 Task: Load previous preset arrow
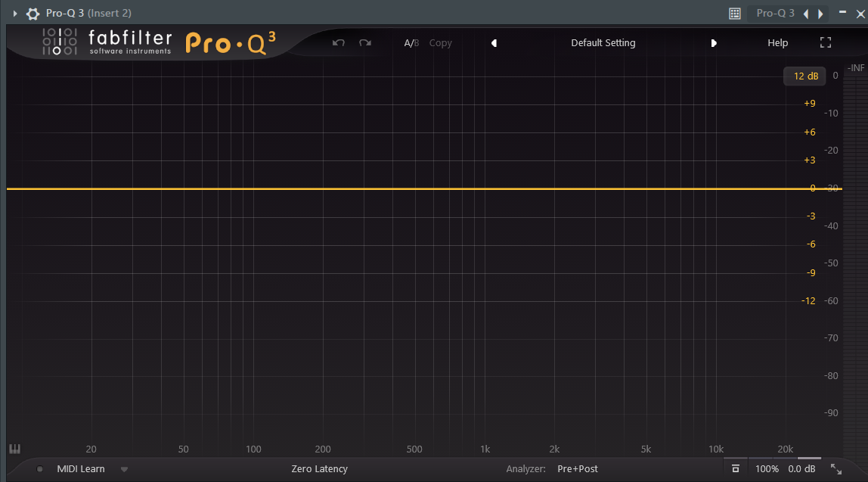coord(494,42)
